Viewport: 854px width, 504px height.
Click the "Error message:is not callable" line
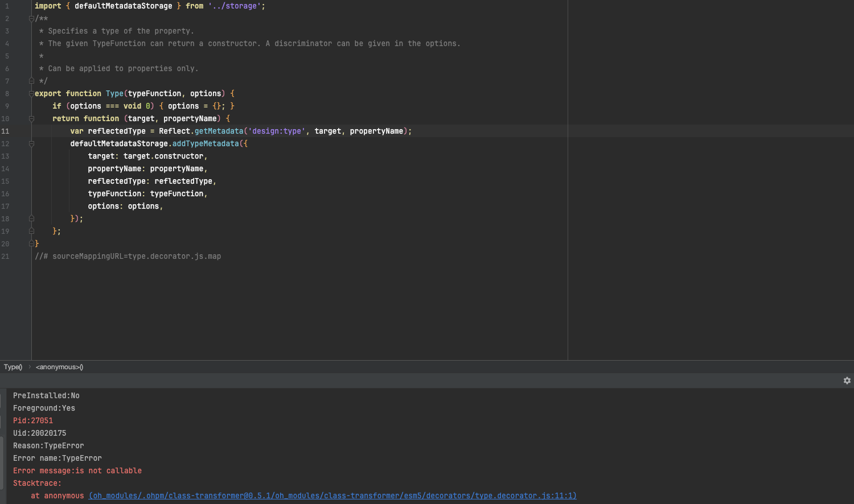coord(77,471)
